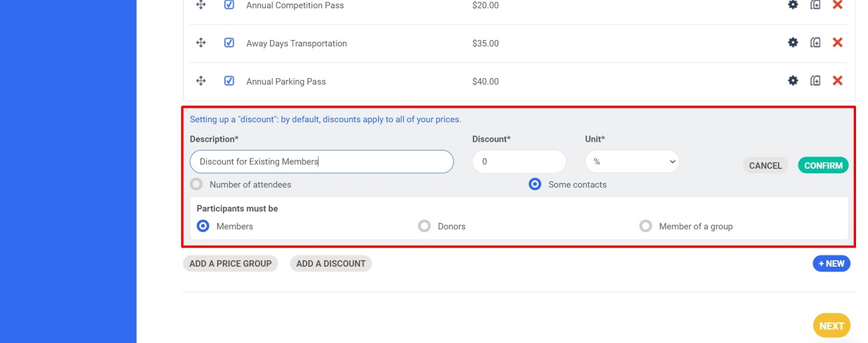The height and width of the screenshot is (343, 868).
Task: Uncheck the Away Days Transportation checkbox
Action: (x=229, y=43)
